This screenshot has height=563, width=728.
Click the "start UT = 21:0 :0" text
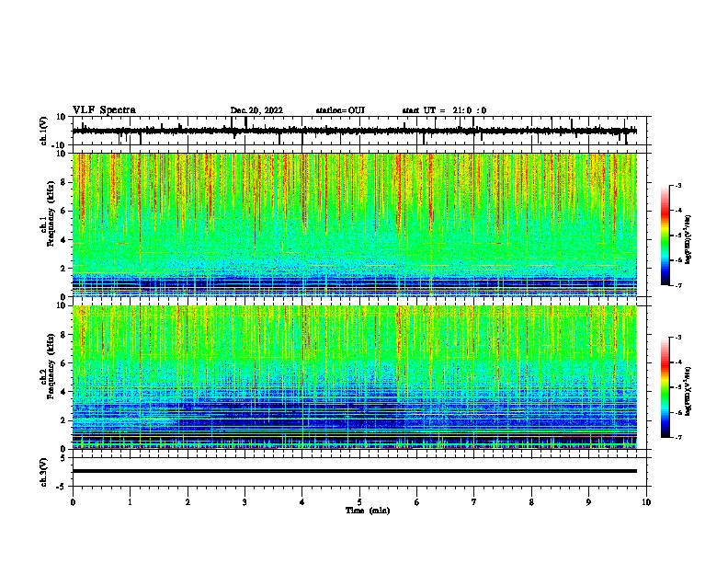tap(444, 110)
